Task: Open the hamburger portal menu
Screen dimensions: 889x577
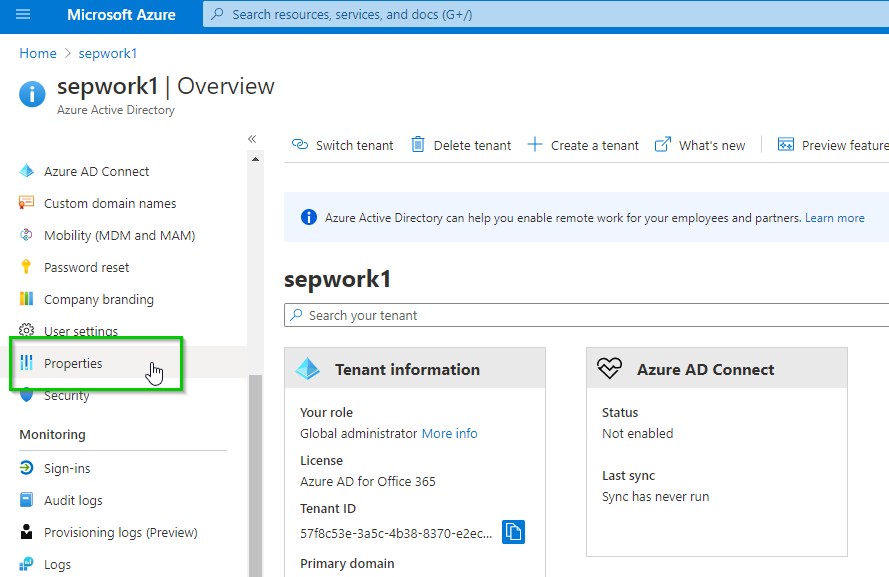Action: 23,15
